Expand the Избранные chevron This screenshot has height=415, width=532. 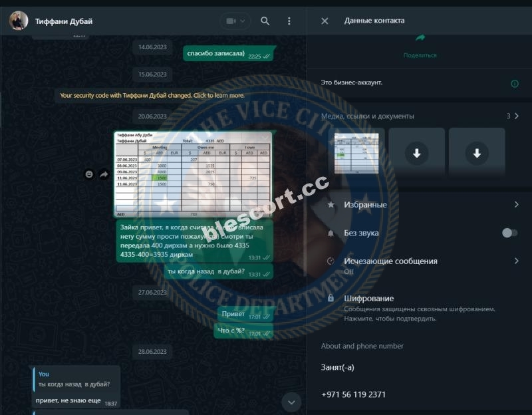pos(517,204)
